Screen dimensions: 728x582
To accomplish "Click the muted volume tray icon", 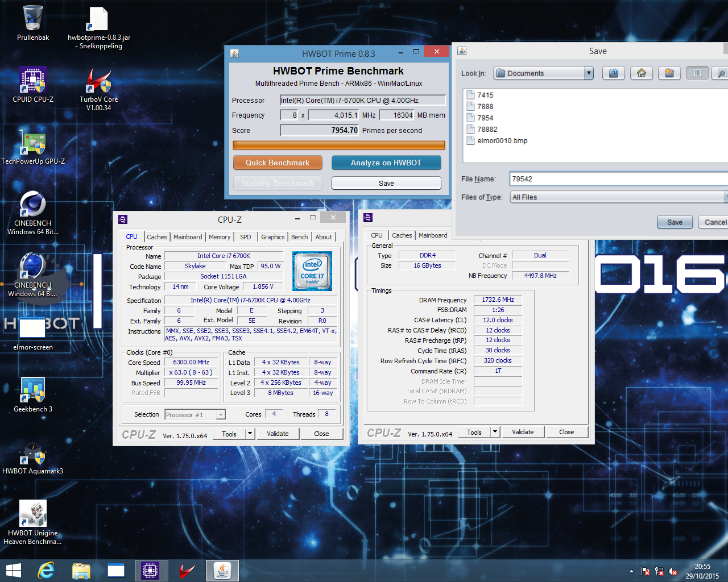I will point(673,571).
